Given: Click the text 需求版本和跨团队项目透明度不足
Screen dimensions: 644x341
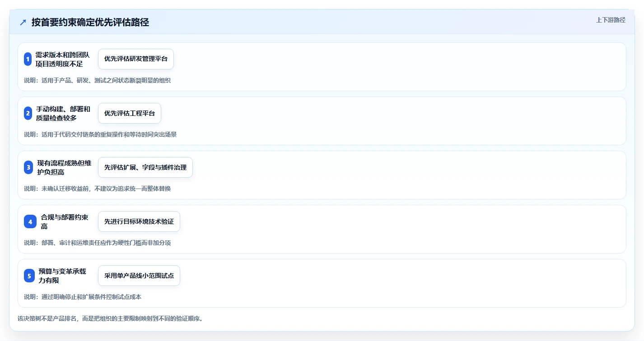Looking at the screenshot, I should [x=63, y=59].
